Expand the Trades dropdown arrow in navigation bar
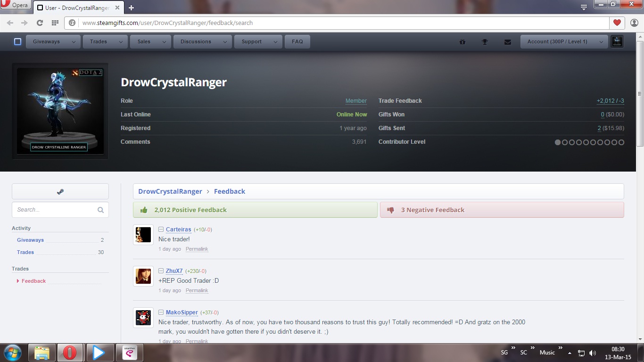This screenshot has width=644, height=362. (121, 41)
